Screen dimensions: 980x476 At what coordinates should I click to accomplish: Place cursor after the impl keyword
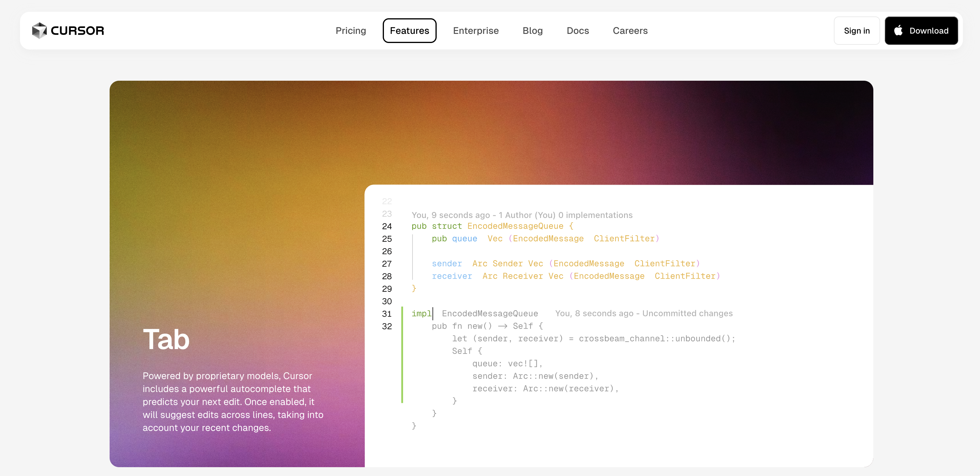(x=433, y=314)
